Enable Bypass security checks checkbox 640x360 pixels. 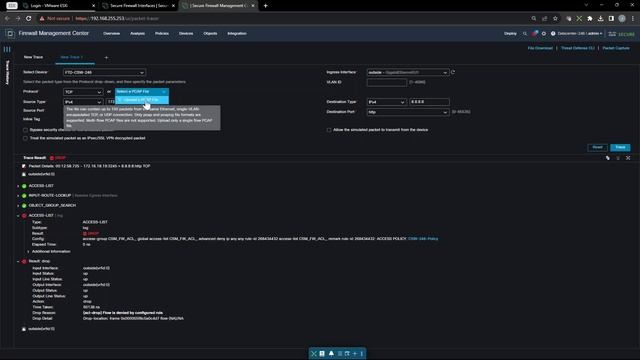point(25,130)
